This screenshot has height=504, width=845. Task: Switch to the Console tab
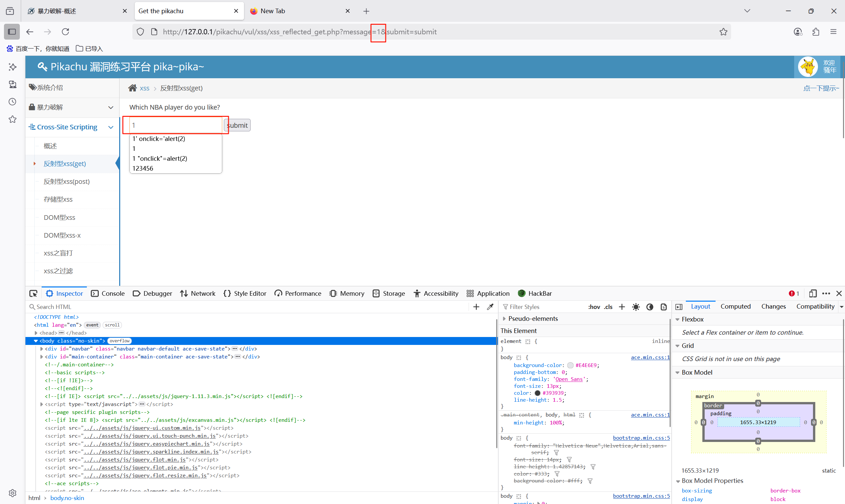pyautogui.click(x=108, y=293)
